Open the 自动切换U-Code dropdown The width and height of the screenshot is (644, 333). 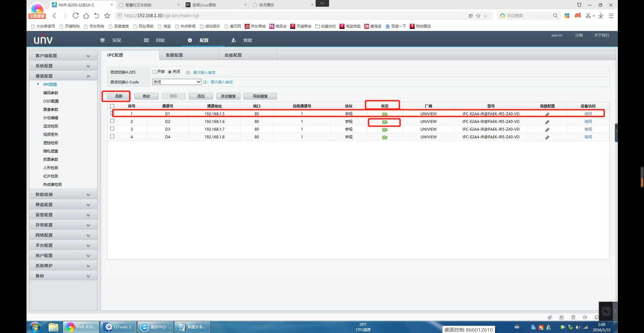pyautogui.click(x=177, y=82)
